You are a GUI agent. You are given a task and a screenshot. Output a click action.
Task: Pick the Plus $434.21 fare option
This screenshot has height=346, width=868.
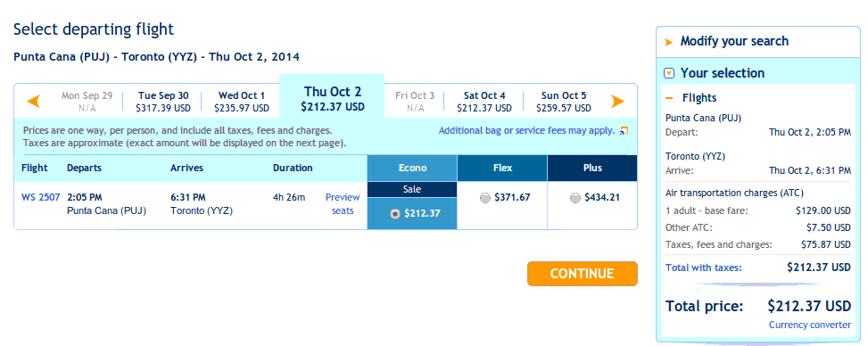tap(575, 198)
